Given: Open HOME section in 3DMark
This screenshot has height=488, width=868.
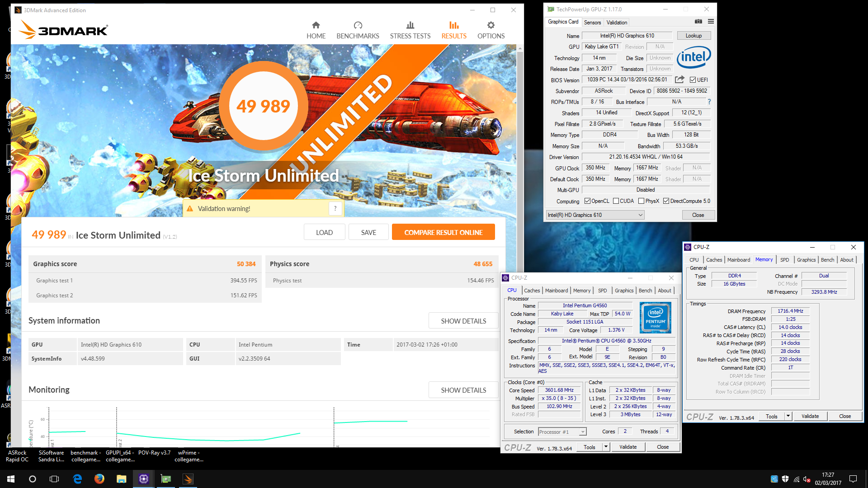Looking at the screenshot, I should (316, 30).
